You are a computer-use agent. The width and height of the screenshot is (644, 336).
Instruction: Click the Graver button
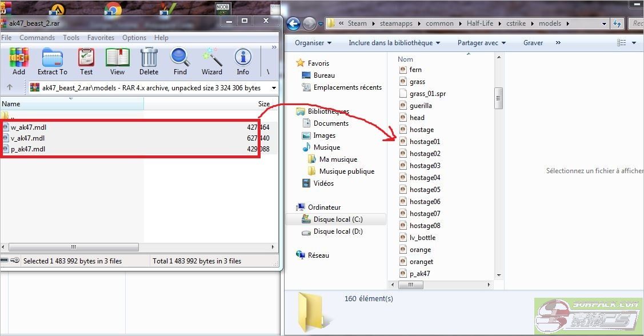[533, 43]
